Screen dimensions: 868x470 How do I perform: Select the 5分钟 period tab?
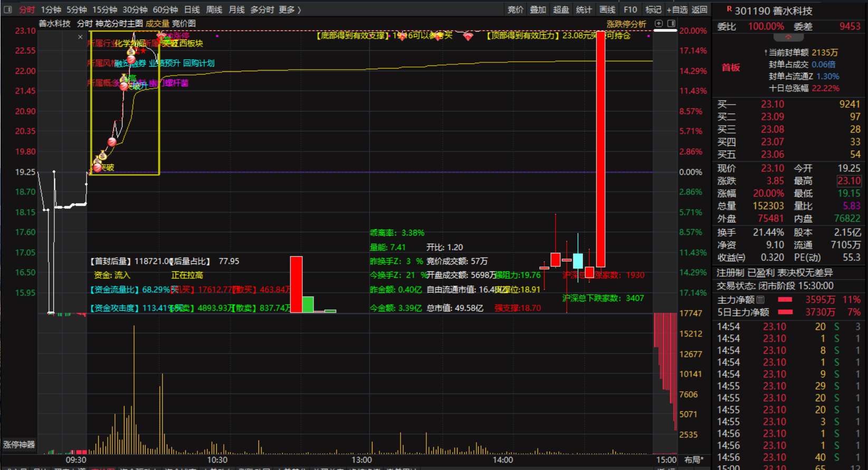77,10
